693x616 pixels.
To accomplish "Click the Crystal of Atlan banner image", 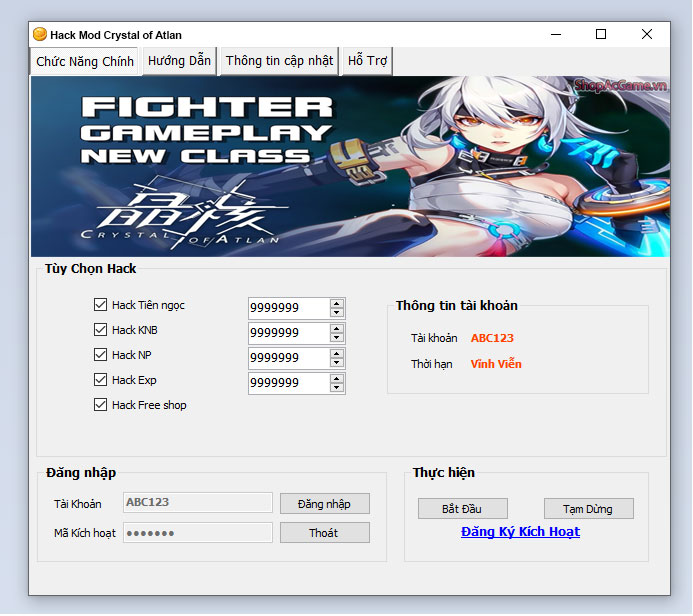I will pyautogui.click(x=350, y=167).
